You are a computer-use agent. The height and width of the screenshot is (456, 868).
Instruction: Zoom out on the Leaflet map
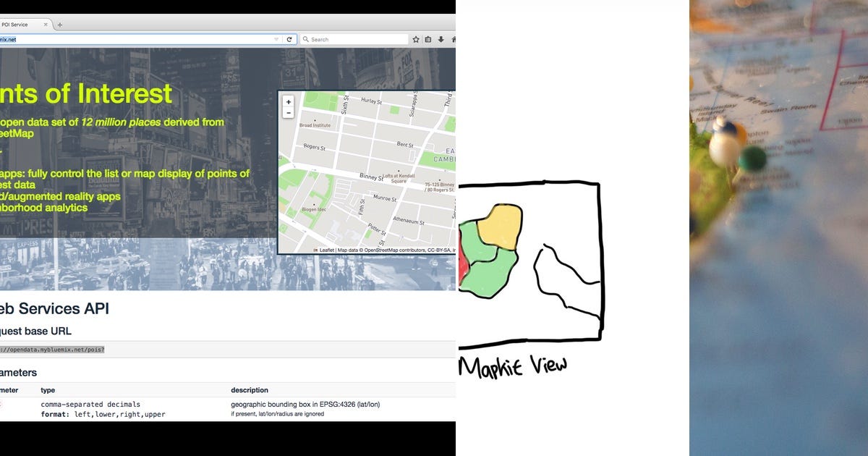coord(288,112)
